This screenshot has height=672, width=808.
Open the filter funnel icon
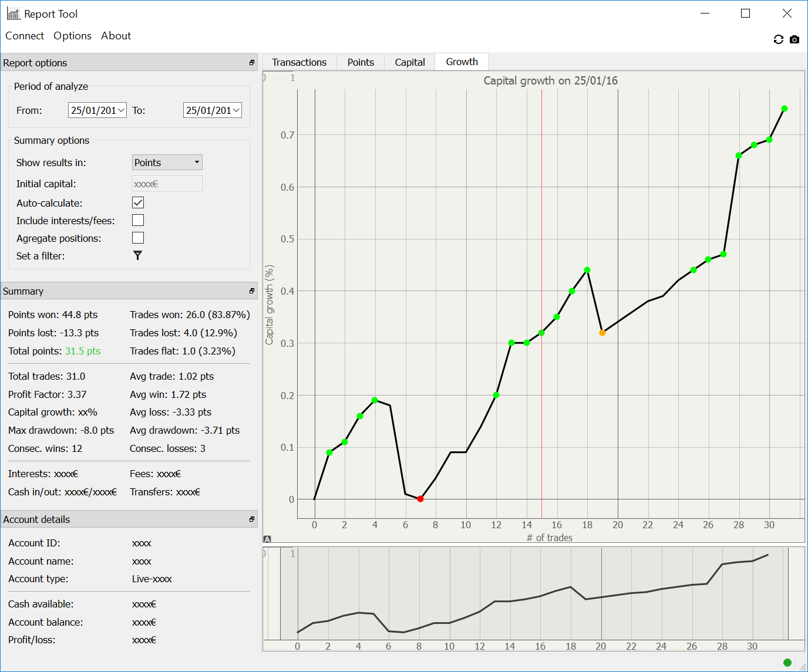137,255
